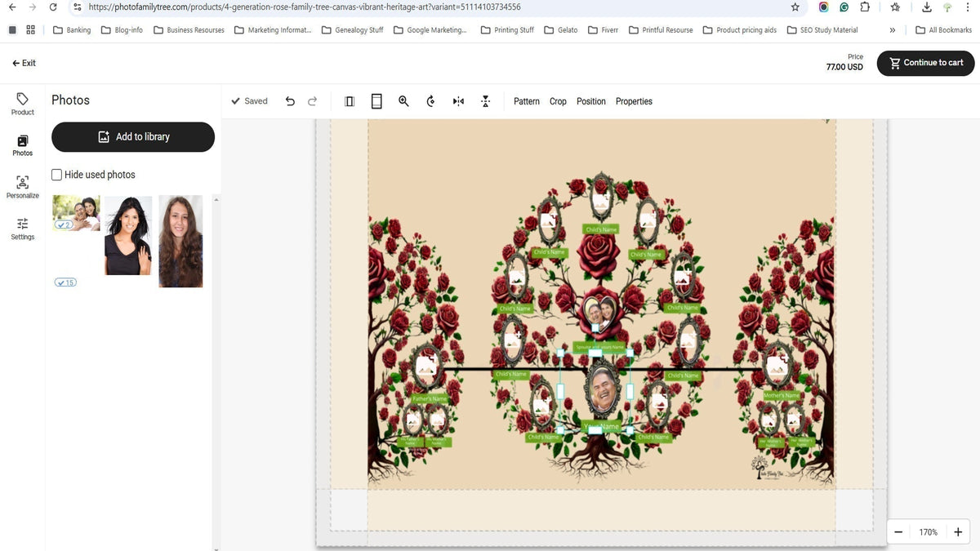Exit the editor
980x551 pixels.
pyautogui.click(x=24, y=63)
